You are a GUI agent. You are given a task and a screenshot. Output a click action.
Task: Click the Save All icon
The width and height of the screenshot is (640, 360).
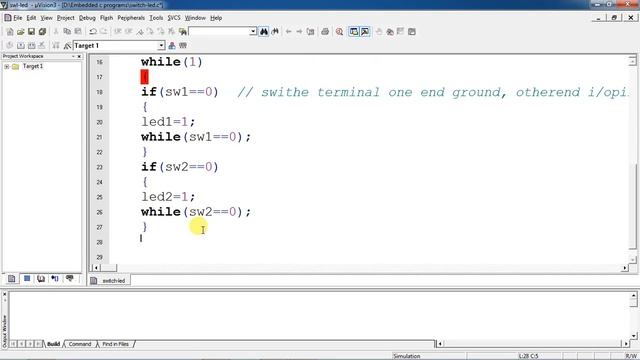[x=42, y=31]
